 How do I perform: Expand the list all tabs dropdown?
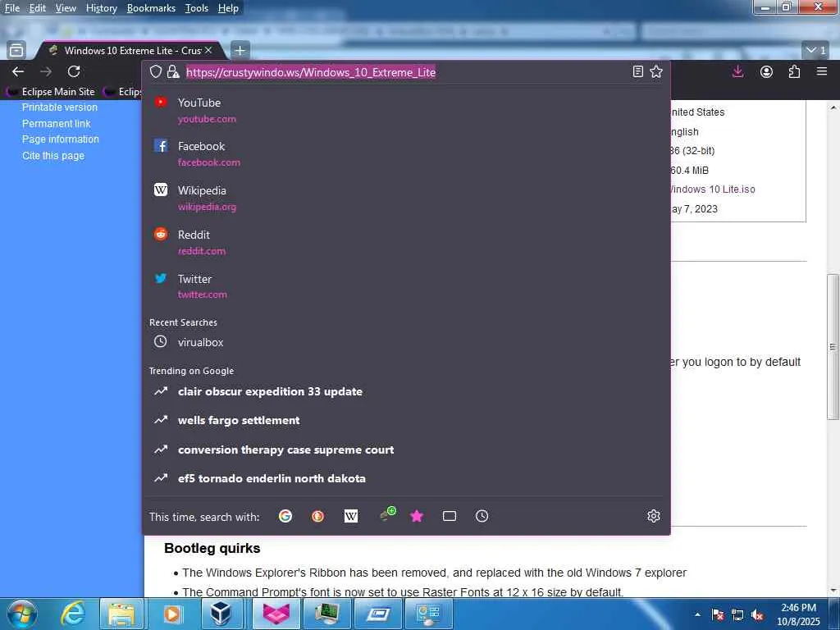click(x=816, y=50)
